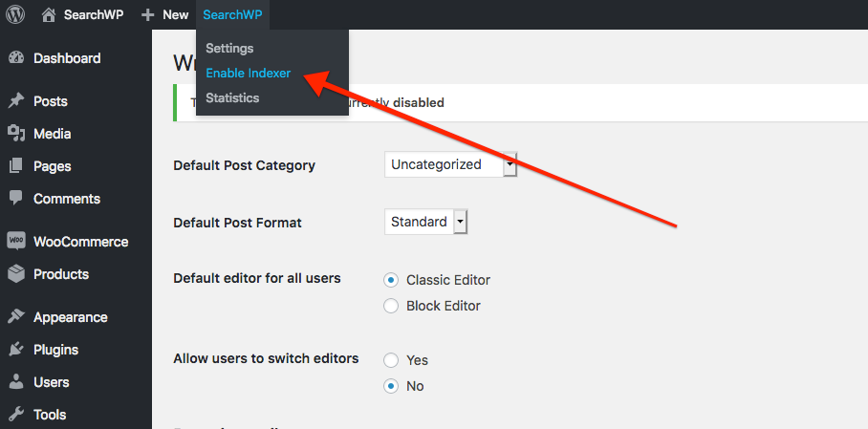The width and height of the screenshot is (868, 429).
Task: Click the Plugins plug icon
Action: 16,350
